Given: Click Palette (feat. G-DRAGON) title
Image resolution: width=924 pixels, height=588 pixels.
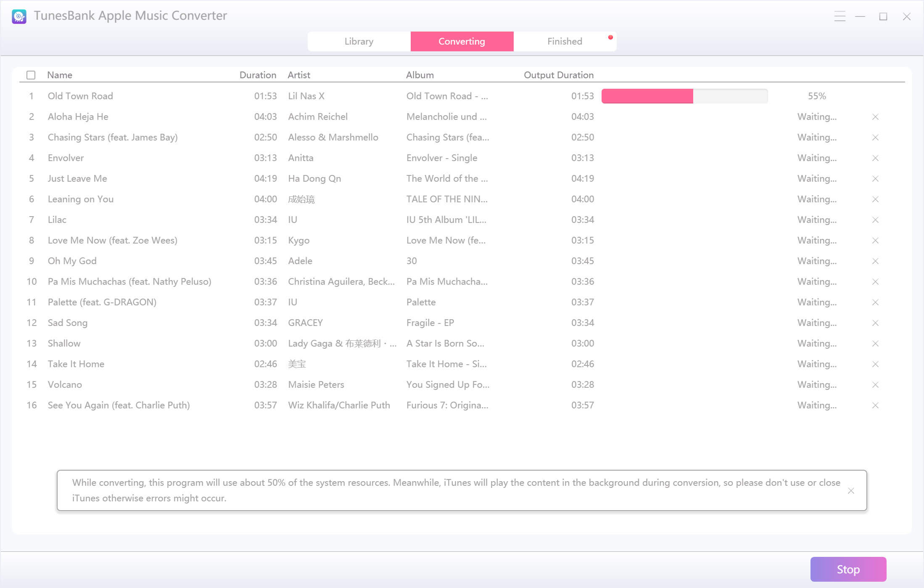Looking at the screenshot, I should (x=102, y=302).
